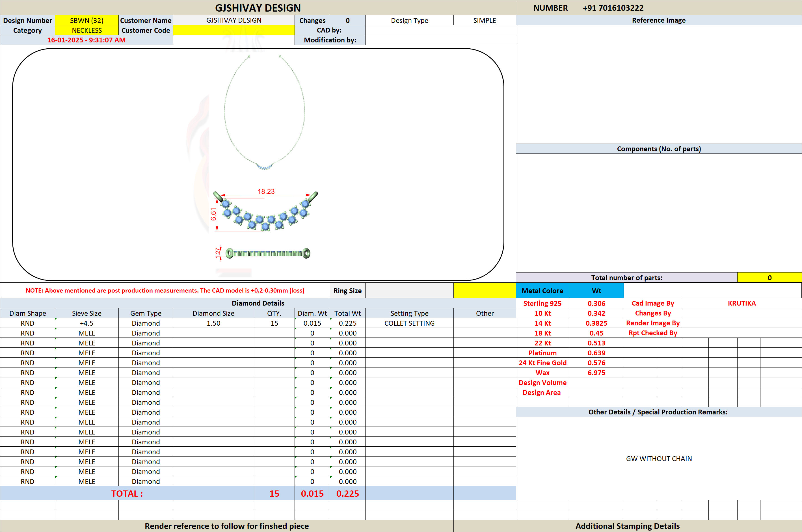
Task: Select the Diamond Size value 1.50
Action: pos(213,323)
